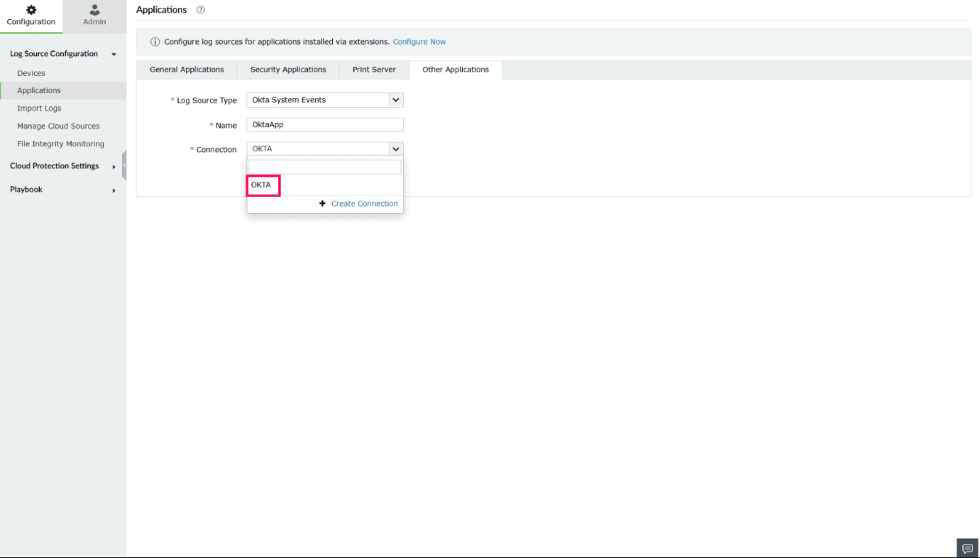The height and width of the screenshot is (558, 980).
Task: Click Create Connection link
Action: tap(364, 204)
